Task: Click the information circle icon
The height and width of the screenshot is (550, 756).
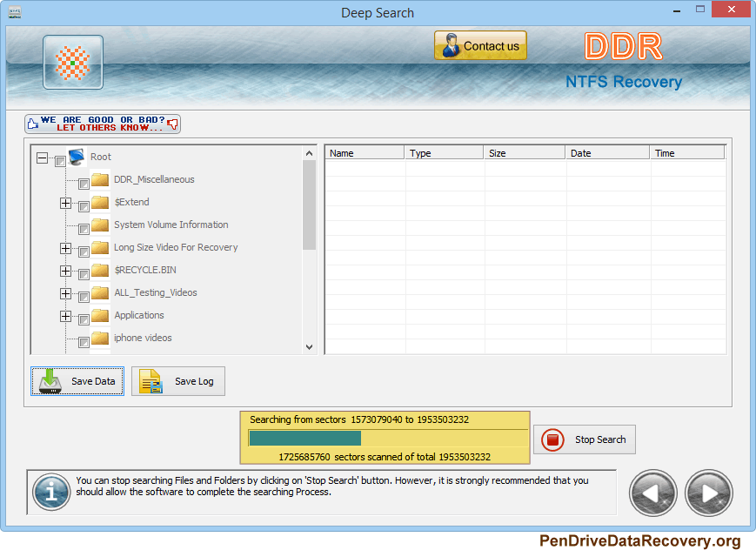Action: coord(50,493)
